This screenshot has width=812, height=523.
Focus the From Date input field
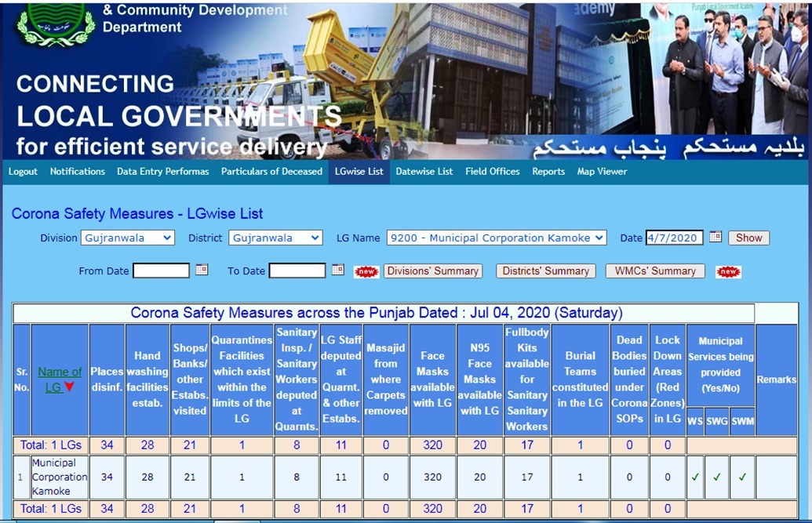161,271
